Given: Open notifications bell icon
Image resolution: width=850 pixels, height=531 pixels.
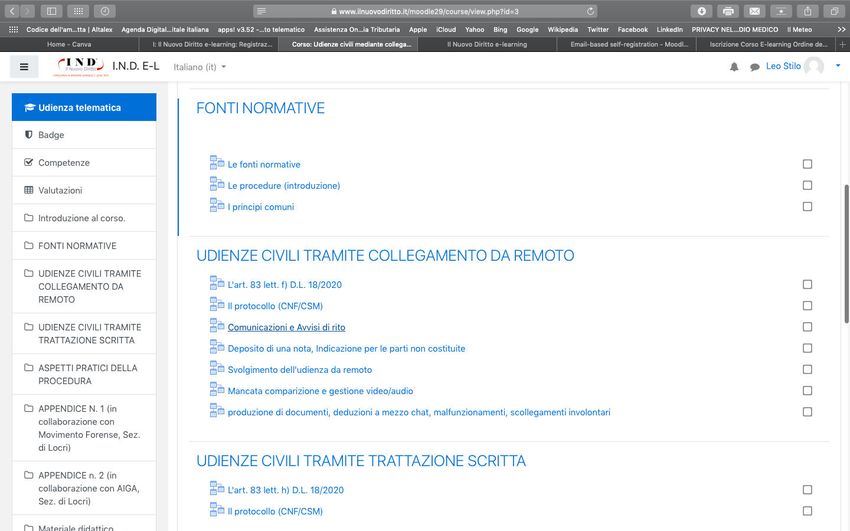Looking at the screenshot, I should point(734,67).
